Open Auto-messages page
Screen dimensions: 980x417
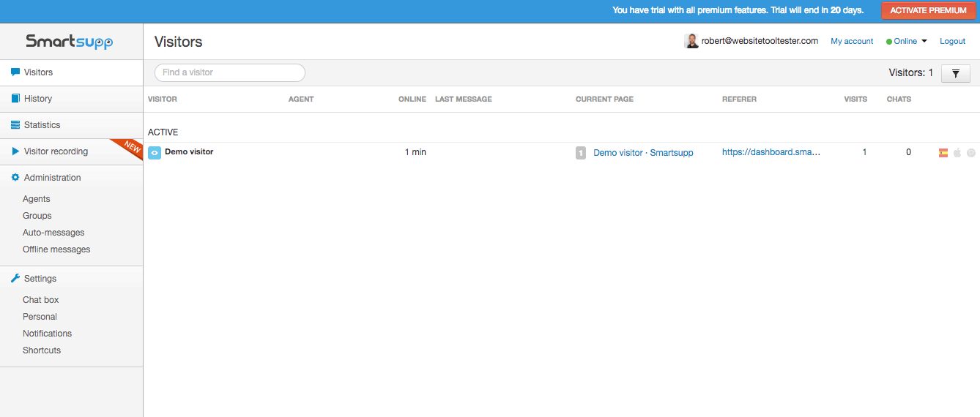coord(53,233)
